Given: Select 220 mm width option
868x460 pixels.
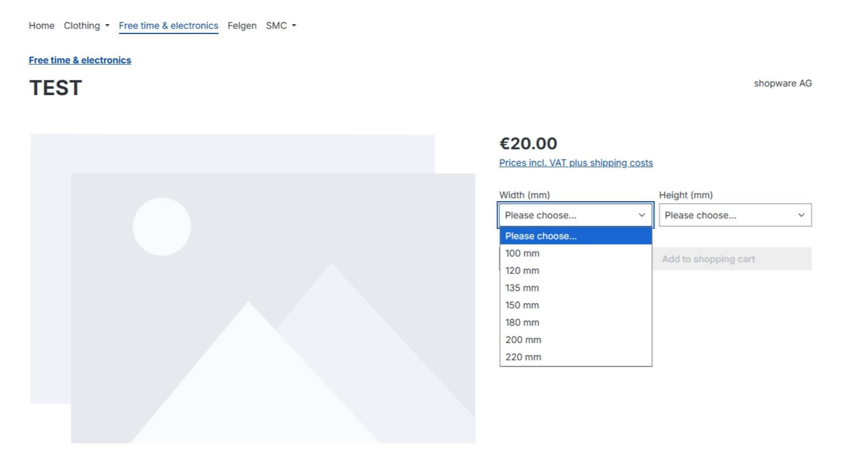Looking at the screenshot, I should tap(576, 357).
